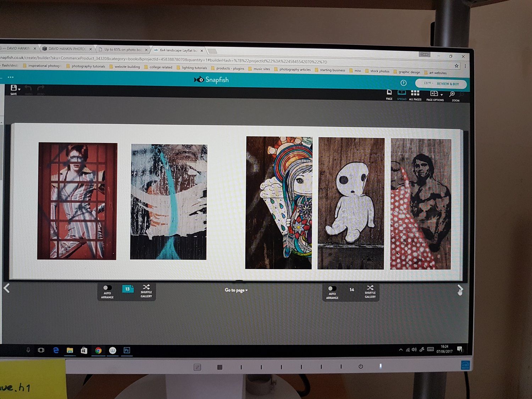
Task: Select the page 14 indicator
Action: point(351,290)
